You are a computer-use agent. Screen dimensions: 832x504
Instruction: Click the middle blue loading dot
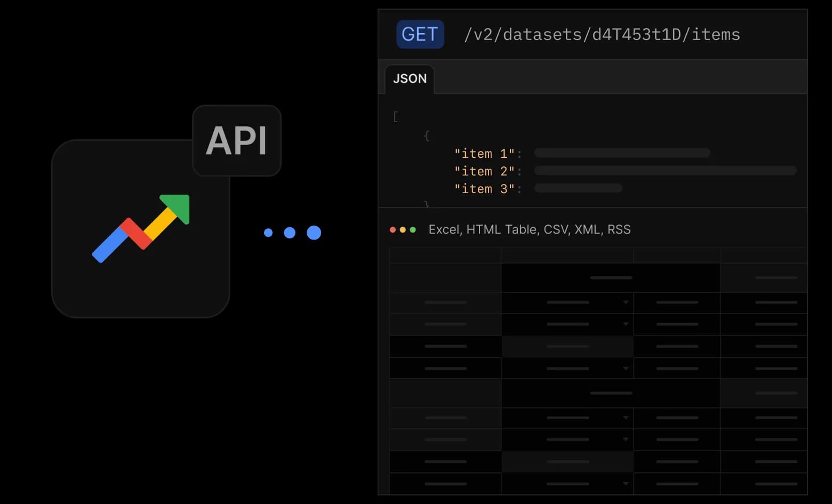290,233
